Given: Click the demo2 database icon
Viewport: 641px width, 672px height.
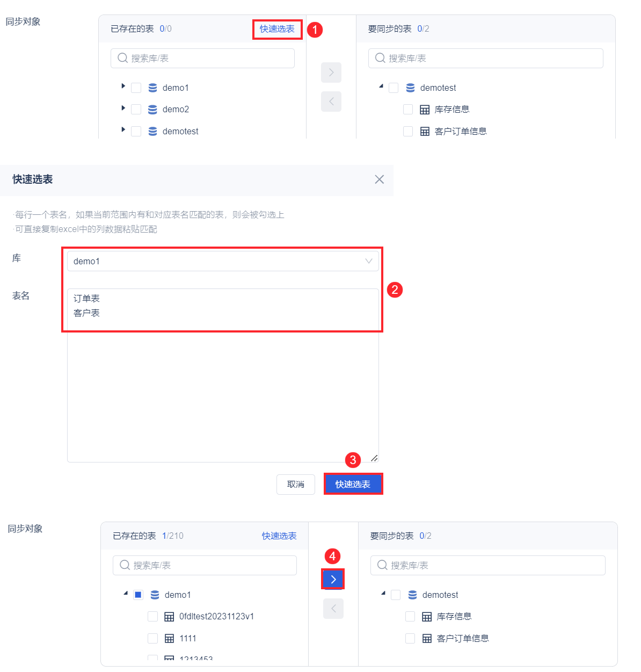Looking at the screenshot, I should tap(152, 110).
